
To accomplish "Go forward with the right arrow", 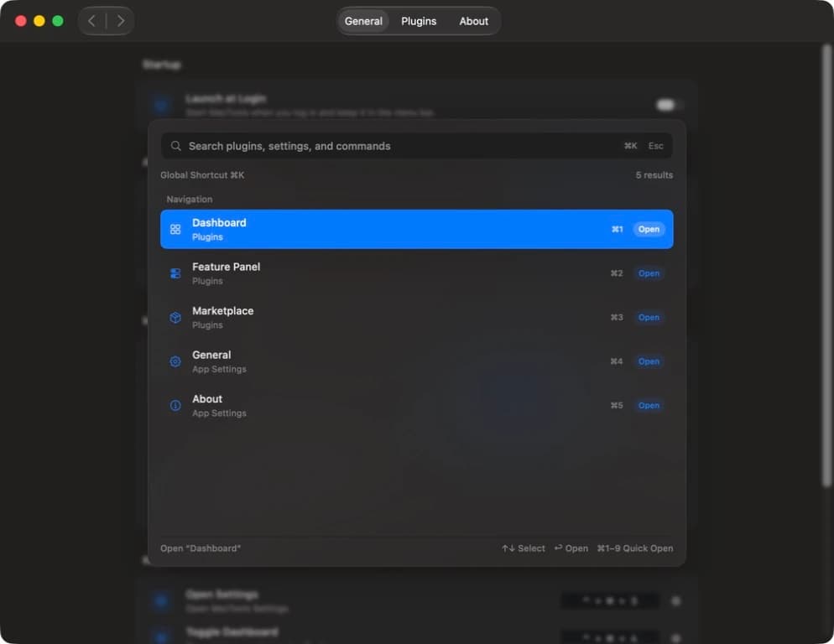I will click(x=121, y=21).
